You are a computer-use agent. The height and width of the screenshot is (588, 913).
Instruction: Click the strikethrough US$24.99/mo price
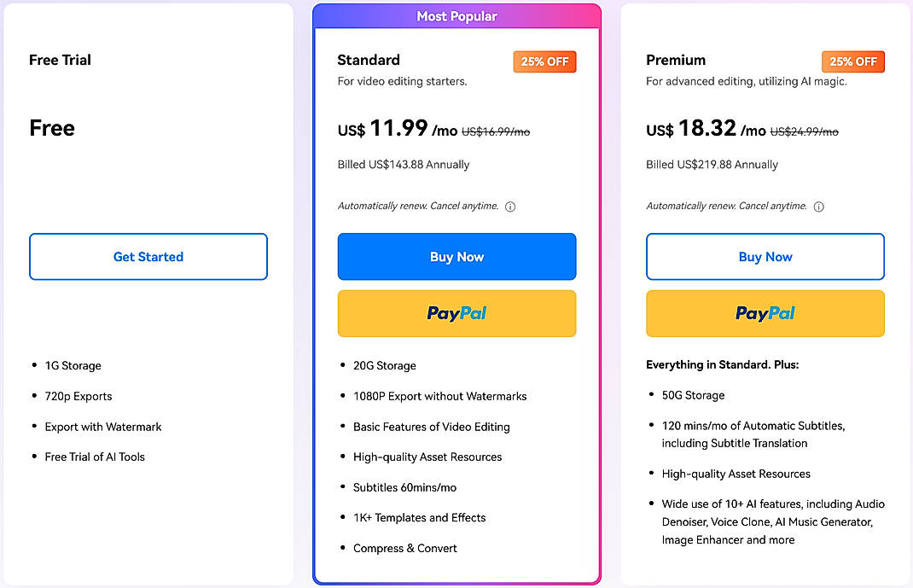point(805,131)
